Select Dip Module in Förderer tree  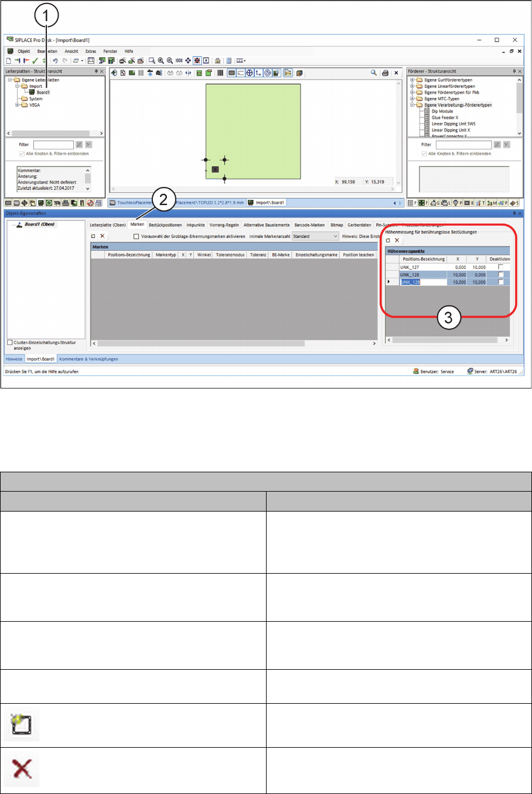442,111
